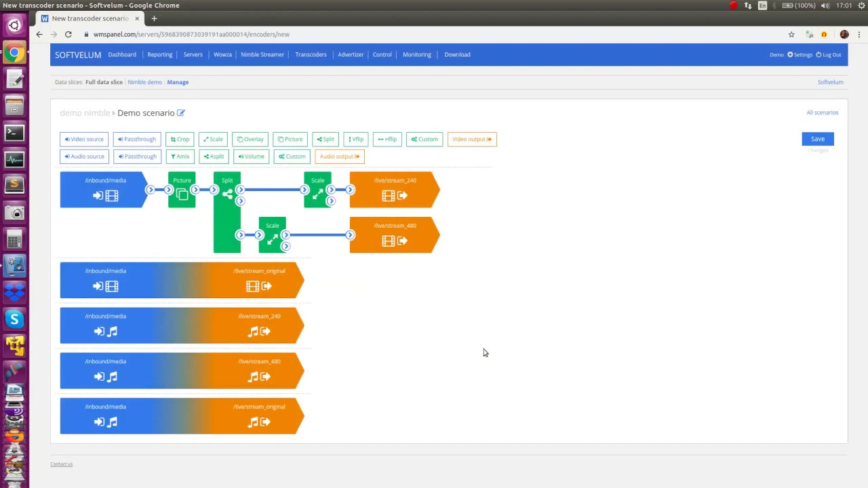Open the /live/stream_480 video output block
This screenshot has width=868, height=488.
point(395,235)
